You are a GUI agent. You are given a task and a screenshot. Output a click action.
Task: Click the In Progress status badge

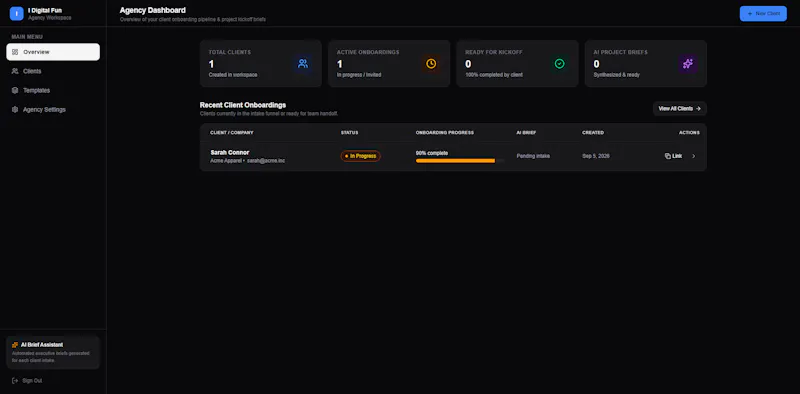point(361,156)
